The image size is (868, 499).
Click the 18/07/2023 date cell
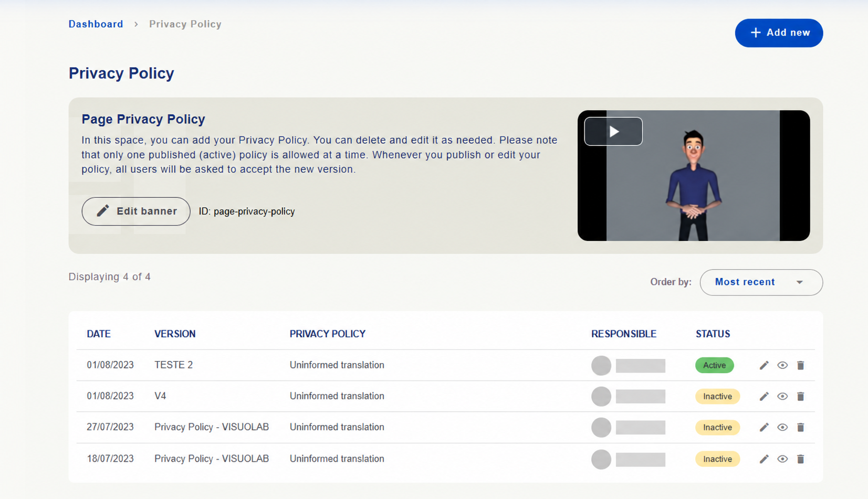pos(110,459)
